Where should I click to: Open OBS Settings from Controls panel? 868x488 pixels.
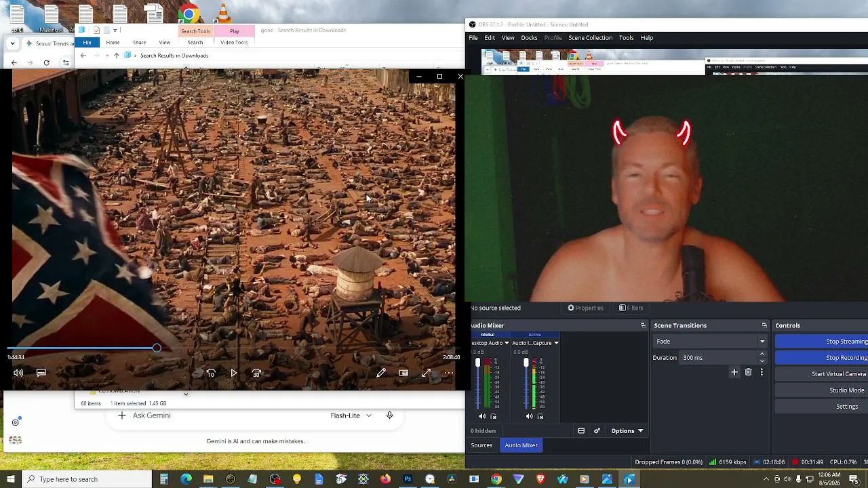(x=822, y=407)
